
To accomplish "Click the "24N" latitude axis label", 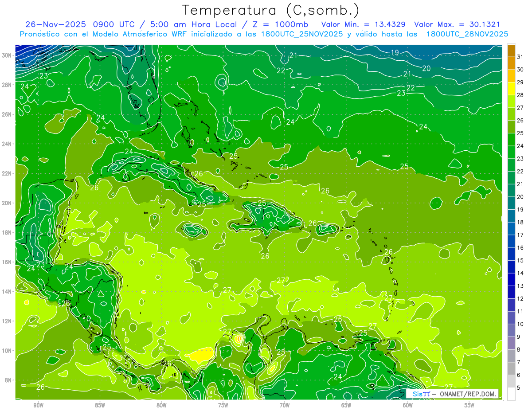I will pyautogui.click(x=7, y=144).
